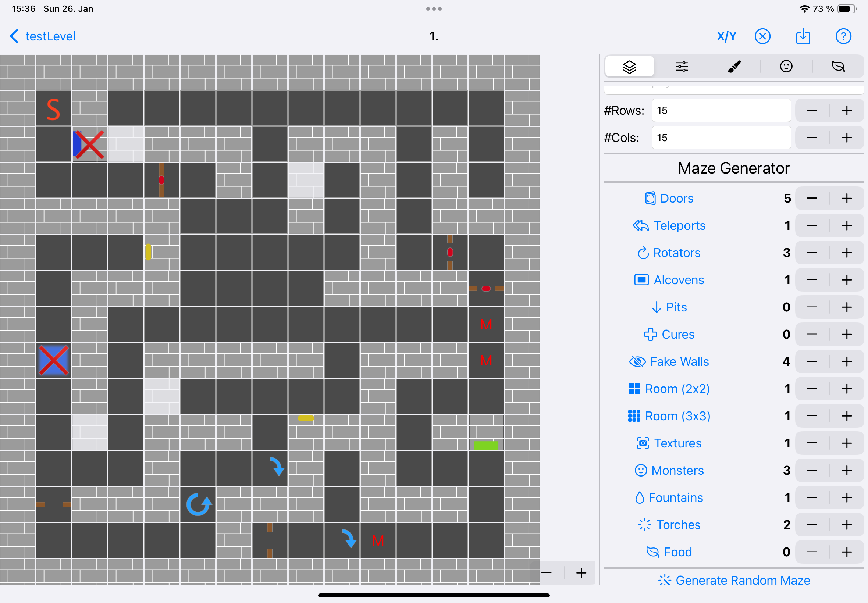Tap the Fountains droplet icon
Viewport: 868px width, 603px height.
[x=639, y=497]
